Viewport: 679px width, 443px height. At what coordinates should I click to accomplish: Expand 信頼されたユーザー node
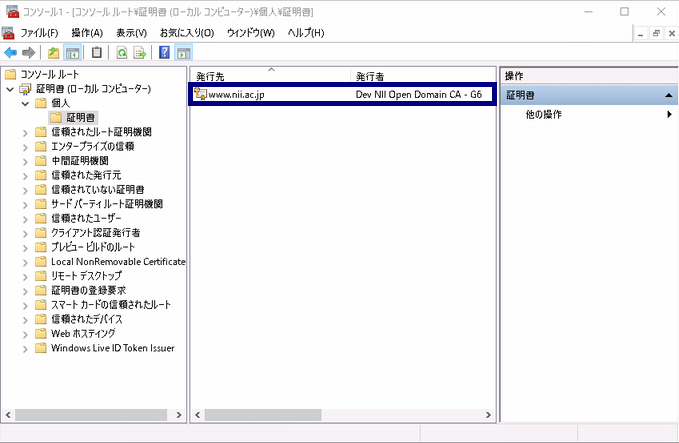point(25,219)
